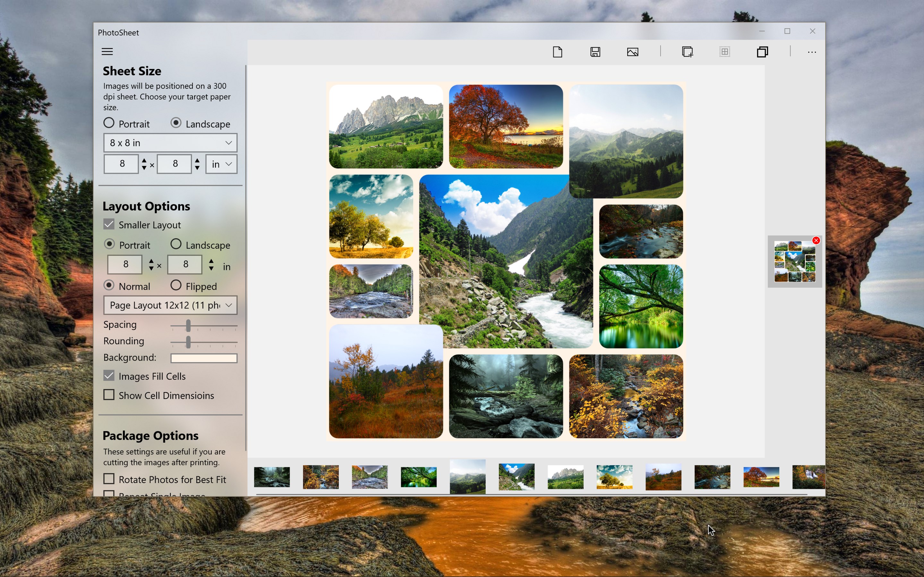Click the duplicate sheets icon

click(x=762, y=52)
